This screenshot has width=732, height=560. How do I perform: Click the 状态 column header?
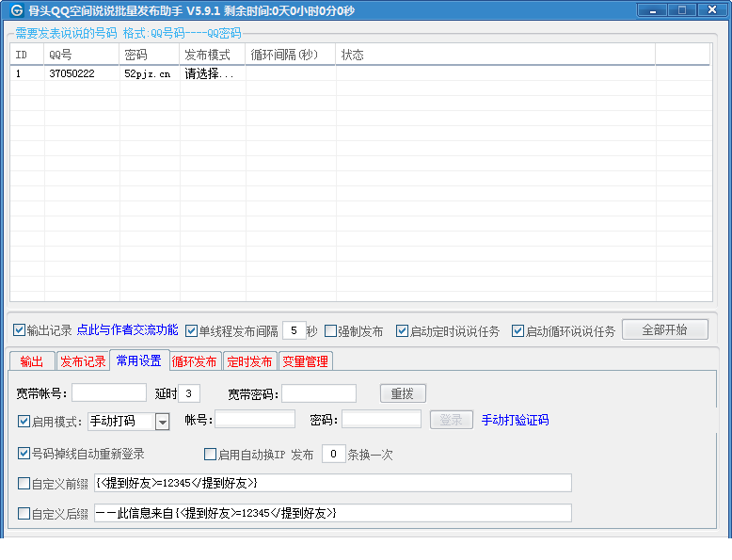(x=495, y=55)
